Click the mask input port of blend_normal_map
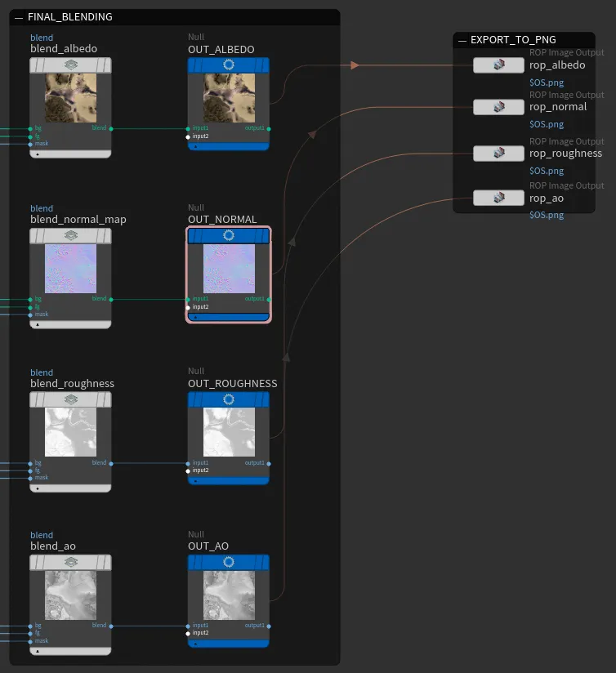This screenshot has width=616, height=673. (30, 315)
